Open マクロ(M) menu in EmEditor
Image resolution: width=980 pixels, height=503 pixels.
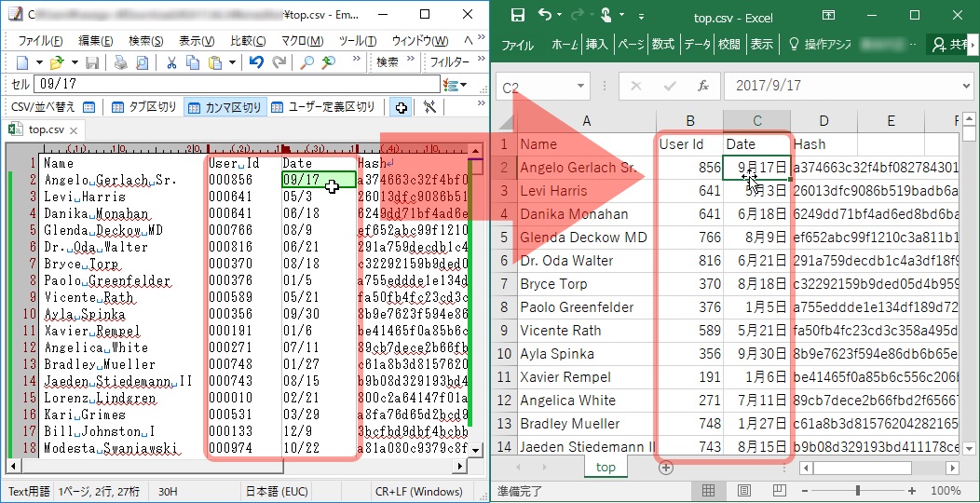click(302, 41)
